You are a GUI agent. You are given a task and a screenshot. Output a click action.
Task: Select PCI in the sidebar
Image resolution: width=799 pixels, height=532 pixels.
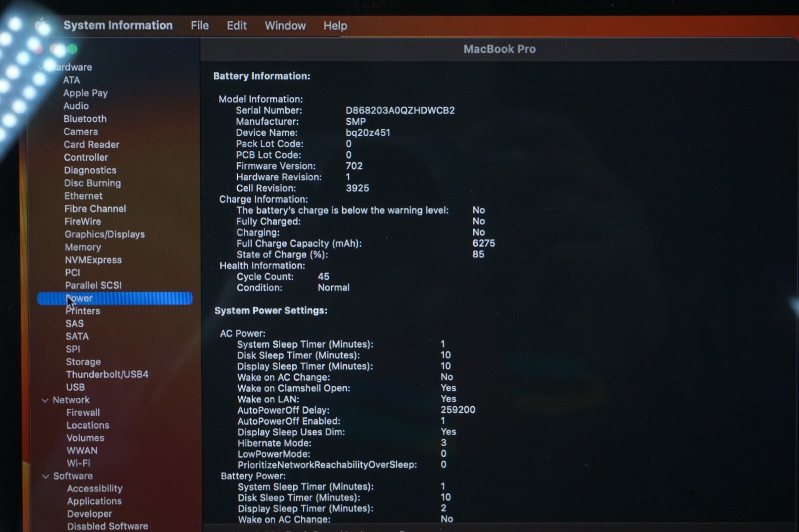click(x=72, y=272)
